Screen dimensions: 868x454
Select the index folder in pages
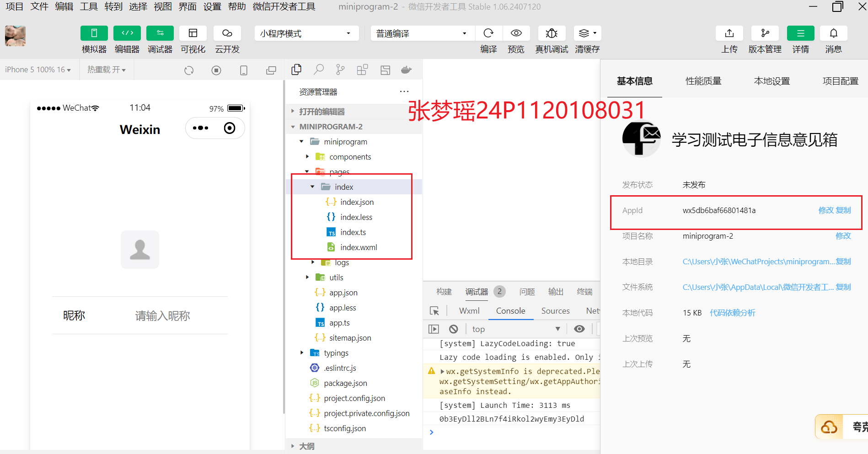[354, 187]
